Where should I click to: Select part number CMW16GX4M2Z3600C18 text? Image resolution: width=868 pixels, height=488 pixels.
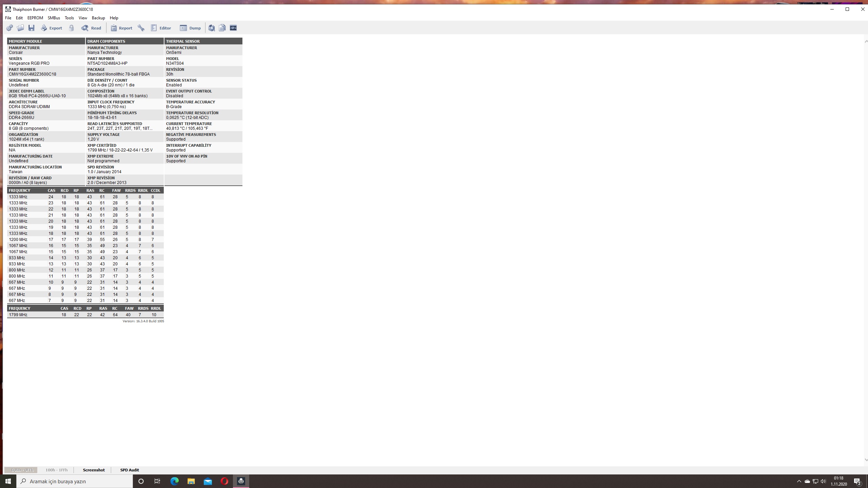click(33, 74)
